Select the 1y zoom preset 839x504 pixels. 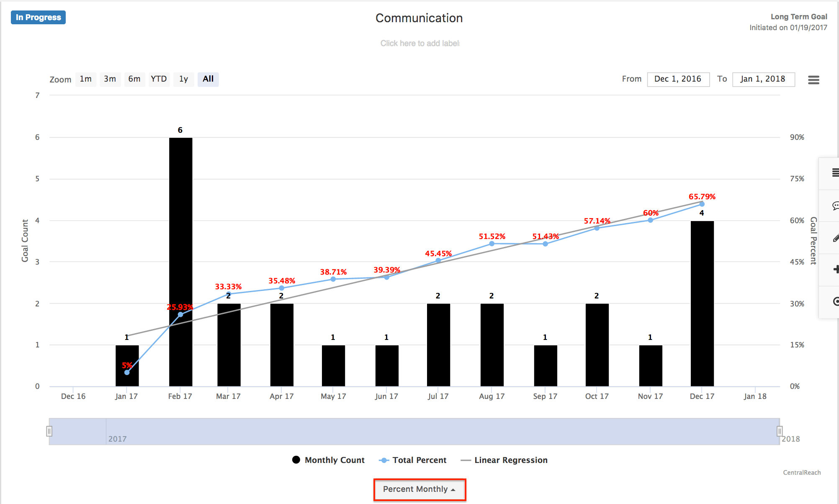pyautogui.click(x=183, y=79)
